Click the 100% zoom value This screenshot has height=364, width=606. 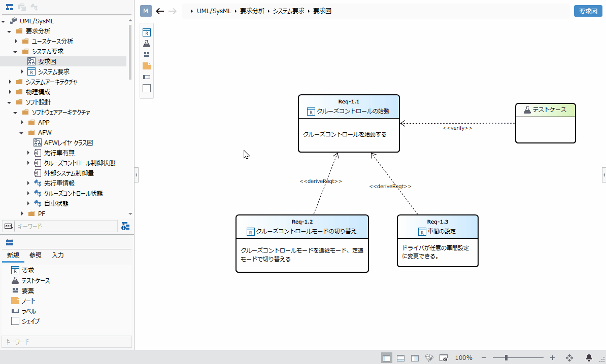point(464,358)
